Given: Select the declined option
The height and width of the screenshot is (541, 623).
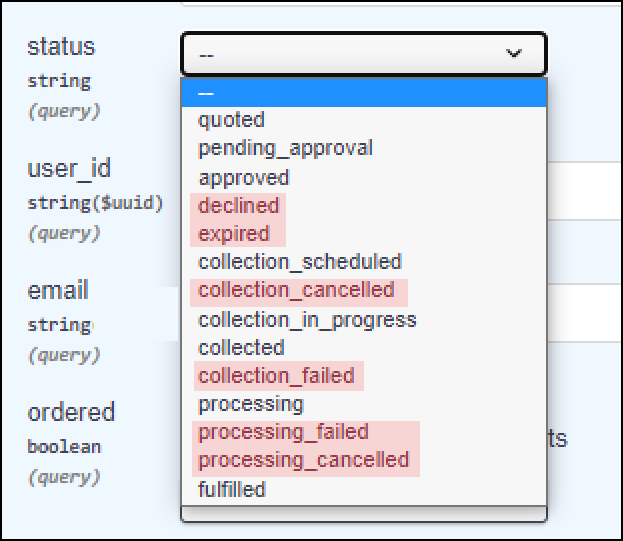Looking at the screenshot, I should click(364, 206).
